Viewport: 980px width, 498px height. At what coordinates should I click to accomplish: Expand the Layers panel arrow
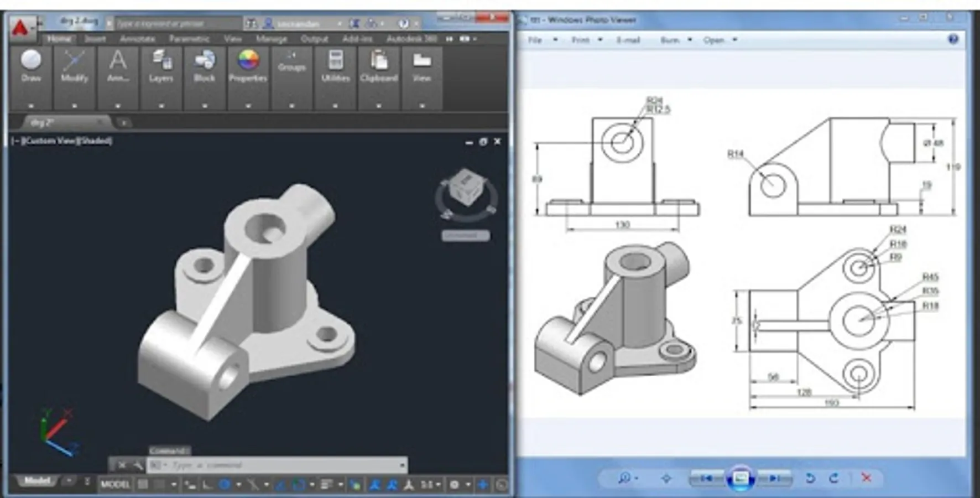point(161,105)
